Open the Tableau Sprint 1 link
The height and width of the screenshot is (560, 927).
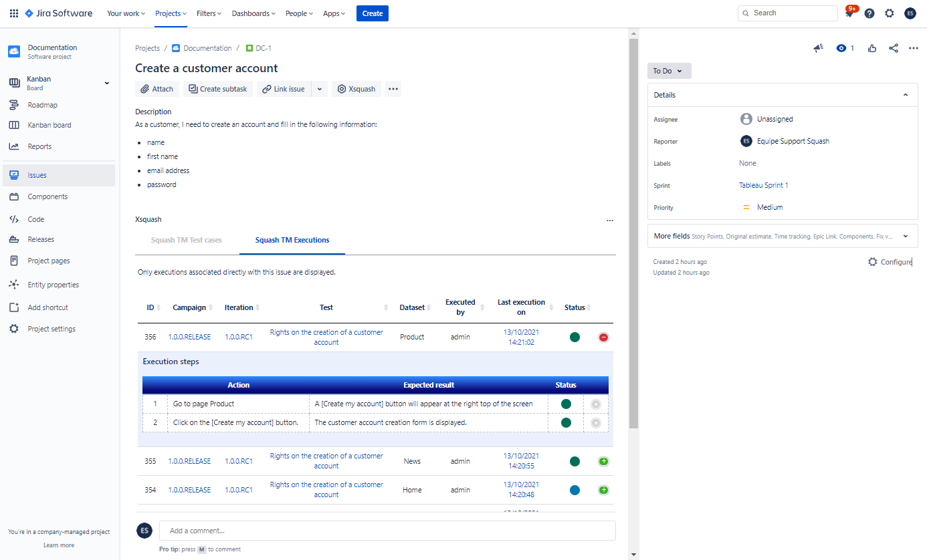[764, 185]
